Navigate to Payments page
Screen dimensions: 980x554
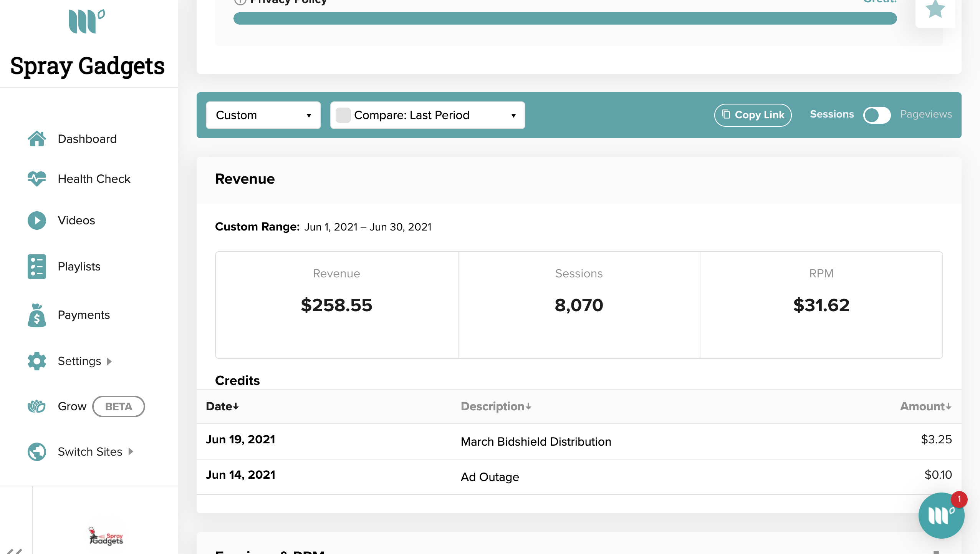[84, 315]
